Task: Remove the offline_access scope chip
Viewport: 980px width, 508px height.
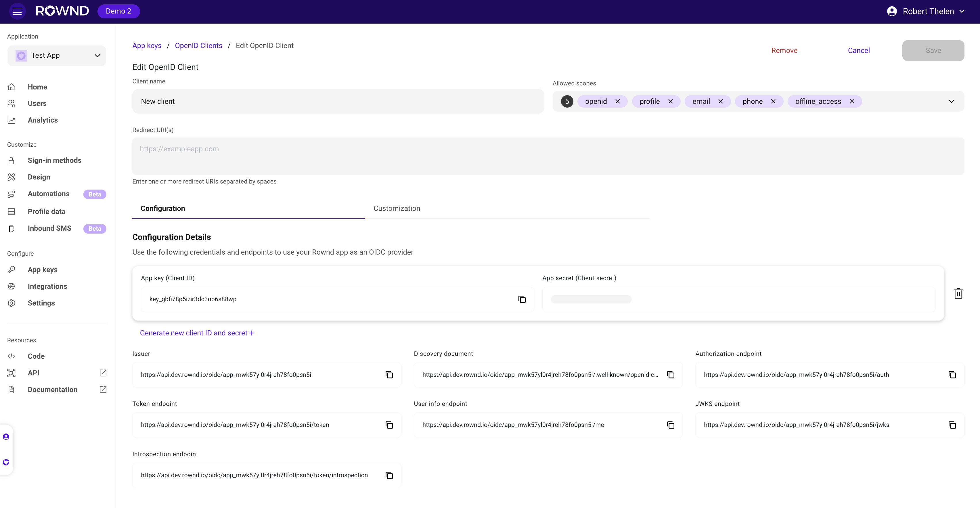Action: pos(852,102)
